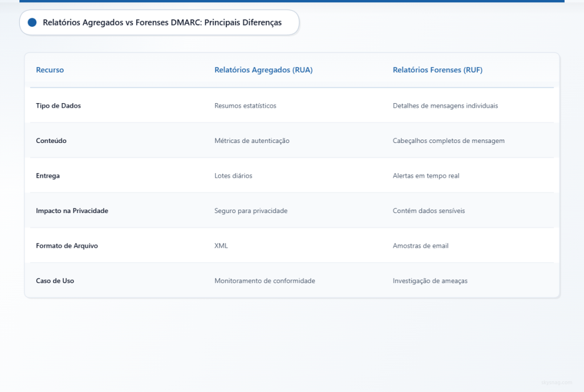Image resolution: width=584 pixels, height=392 pixels.
Task: Click the blue circle icon beside the title
Action: pyautogui.click(x=31, y=22)
